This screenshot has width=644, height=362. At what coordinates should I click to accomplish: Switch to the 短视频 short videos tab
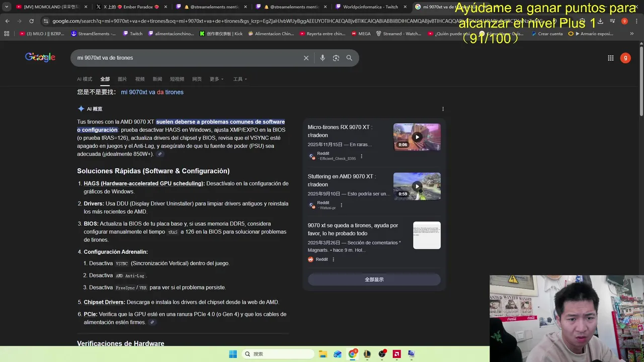(177, 79)
